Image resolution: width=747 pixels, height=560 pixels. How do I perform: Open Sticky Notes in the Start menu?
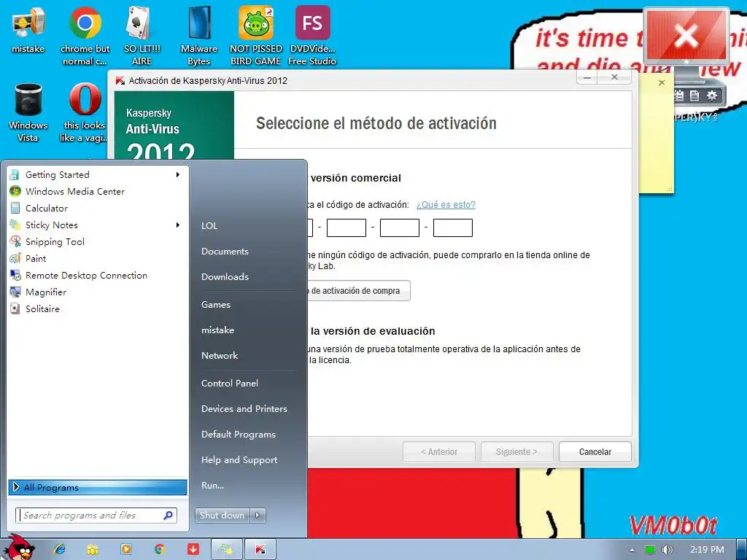pos(96,225)
